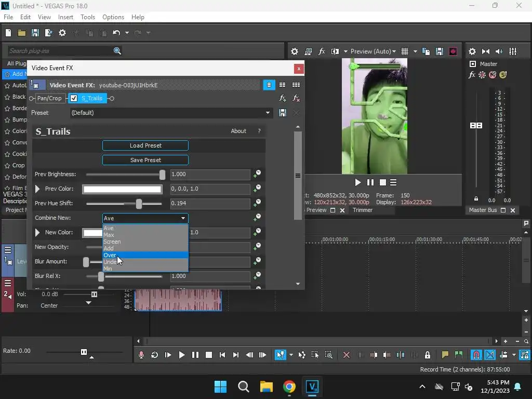
Task: Toggle Enable Snapping magnet icon
Action: (x=476, y=355)
